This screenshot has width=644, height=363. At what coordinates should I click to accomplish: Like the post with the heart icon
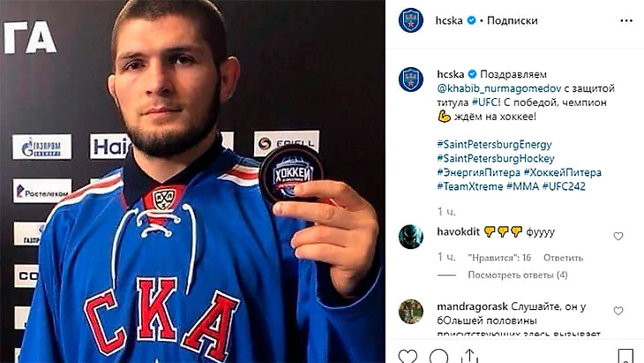click(x=407, y=358)
